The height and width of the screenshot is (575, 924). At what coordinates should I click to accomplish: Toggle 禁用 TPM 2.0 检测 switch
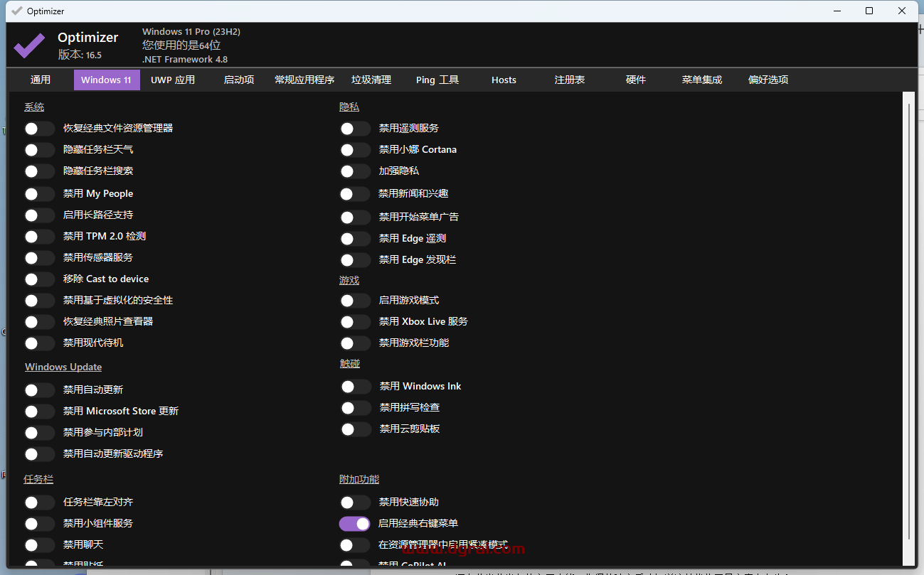click(x=39, y=237)
